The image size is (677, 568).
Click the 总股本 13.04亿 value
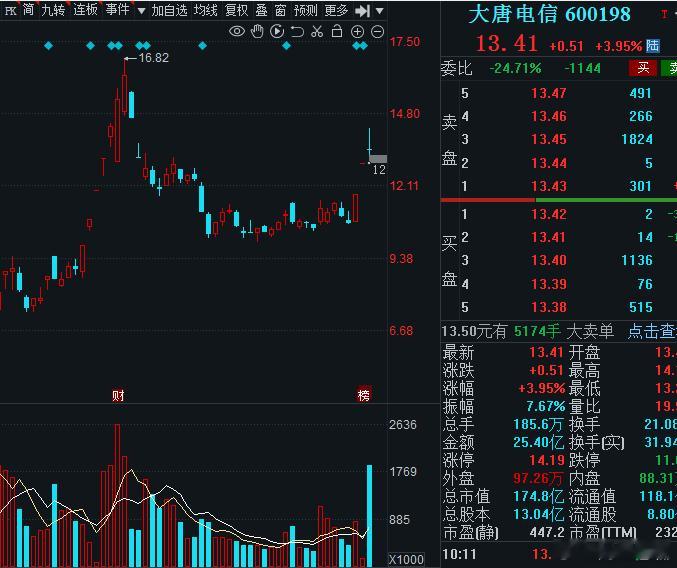click(538, 514)
